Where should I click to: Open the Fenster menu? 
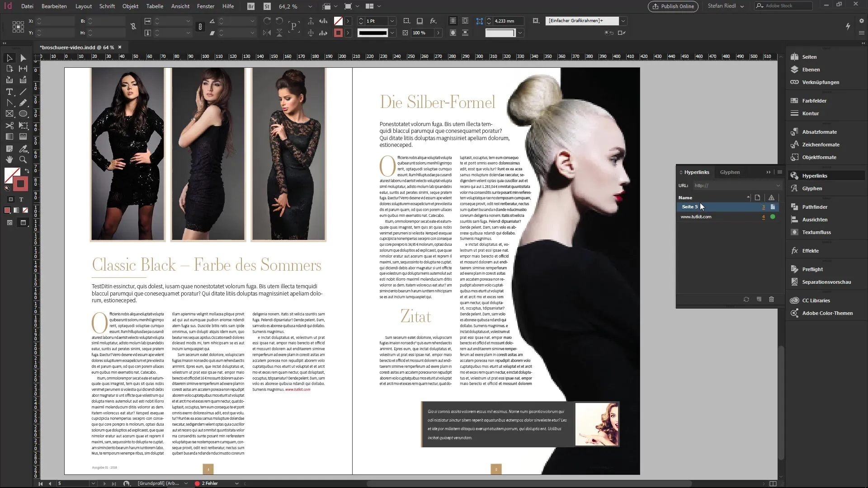tap(206, 6)
